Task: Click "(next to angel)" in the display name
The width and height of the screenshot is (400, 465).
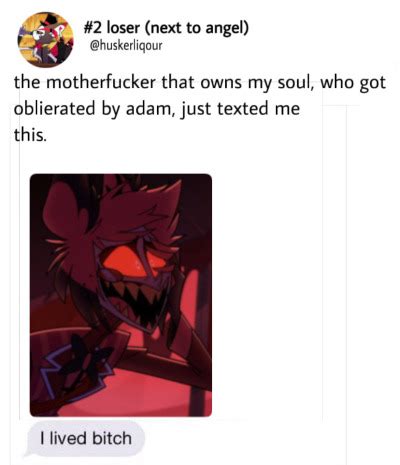Action: tap(197, 28)
